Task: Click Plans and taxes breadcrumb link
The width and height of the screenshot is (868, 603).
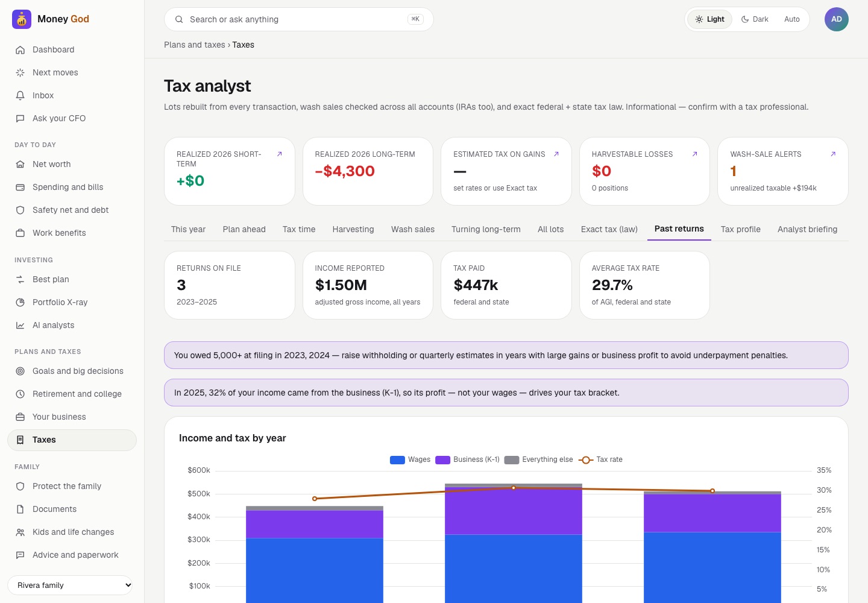Action: click(x=195, y=45)
